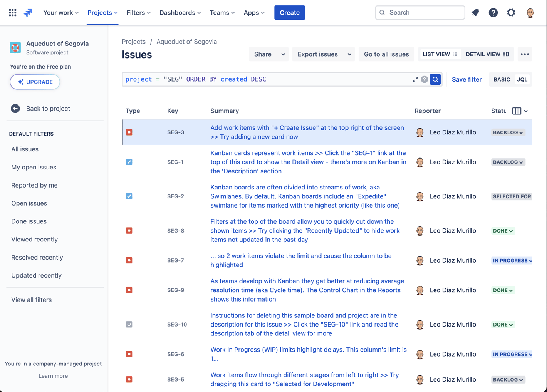Image resolution: width=547 pixels, height=392 pixels.
Task: Click the Jira logo icon
Action: click(x=27, y=12)
